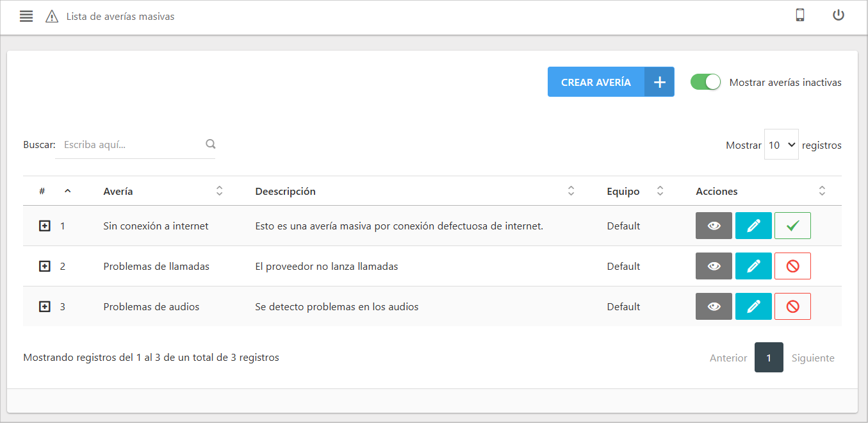The height and width of the screenshot is (423, 868).
Task: Click the search magnifier icon
Action: pyautogui.click(x=210, y=144)
